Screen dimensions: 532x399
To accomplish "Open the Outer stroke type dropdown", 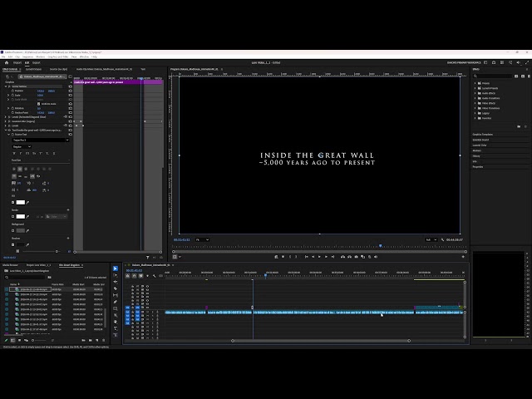I will 57,216.
